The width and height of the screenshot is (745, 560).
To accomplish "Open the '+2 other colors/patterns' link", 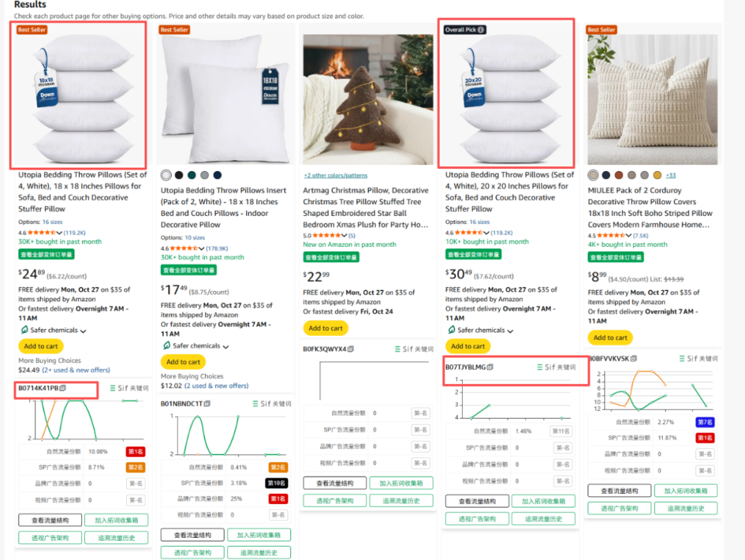I will click(335, 175).
